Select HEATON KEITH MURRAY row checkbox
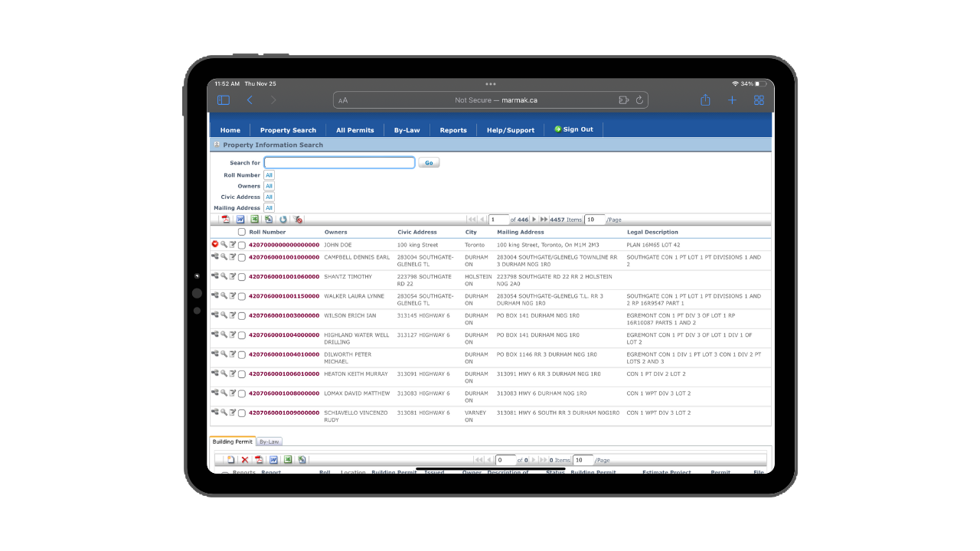 (242, 375)
